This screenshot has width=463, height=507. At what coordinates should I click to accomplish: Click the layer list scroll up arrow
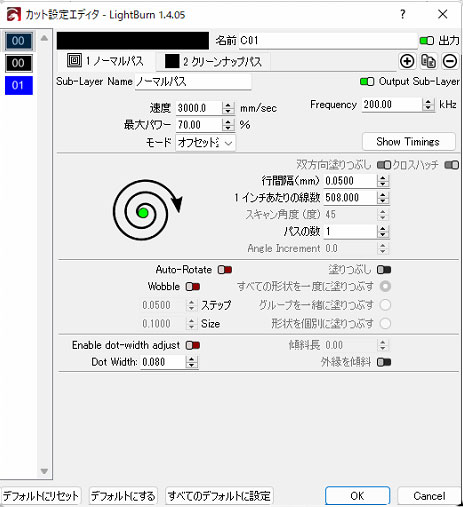pyautogui.click(x=44, y=38)
